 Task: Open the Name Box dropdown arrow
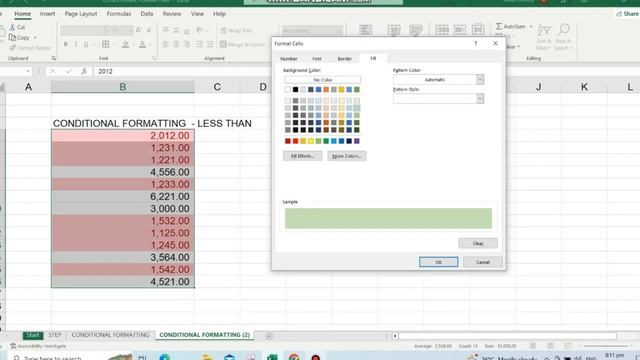click(x=28, y=71)
